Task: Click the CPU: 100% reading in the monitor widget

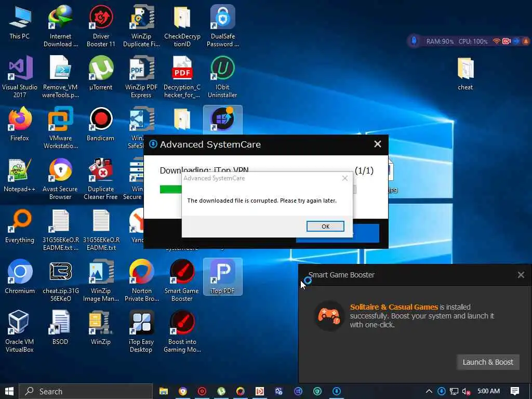Action: (473, 42)
